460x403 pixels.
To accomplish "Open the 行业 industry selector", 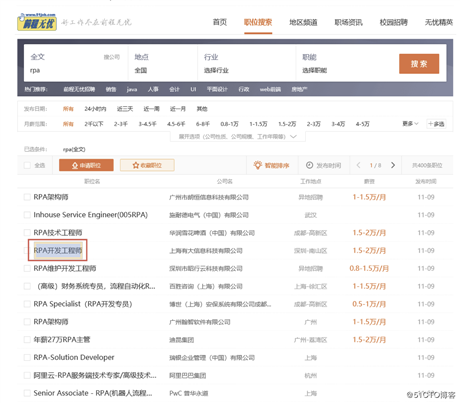I will click(246, 63).
